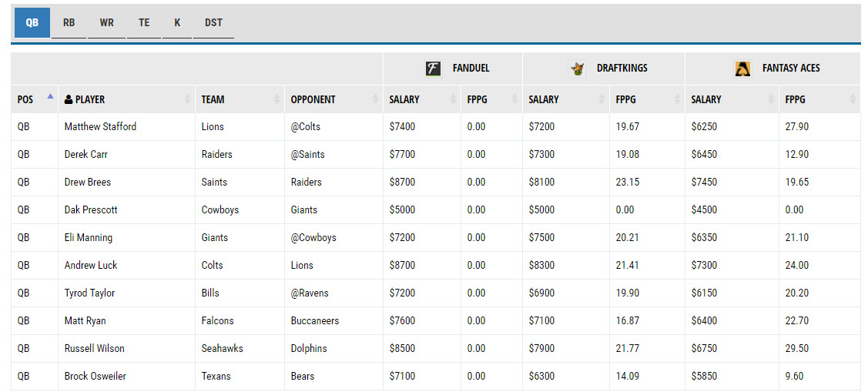Switch to the WR tab
The height and width of the screenshot is (392, 868).
106,22
